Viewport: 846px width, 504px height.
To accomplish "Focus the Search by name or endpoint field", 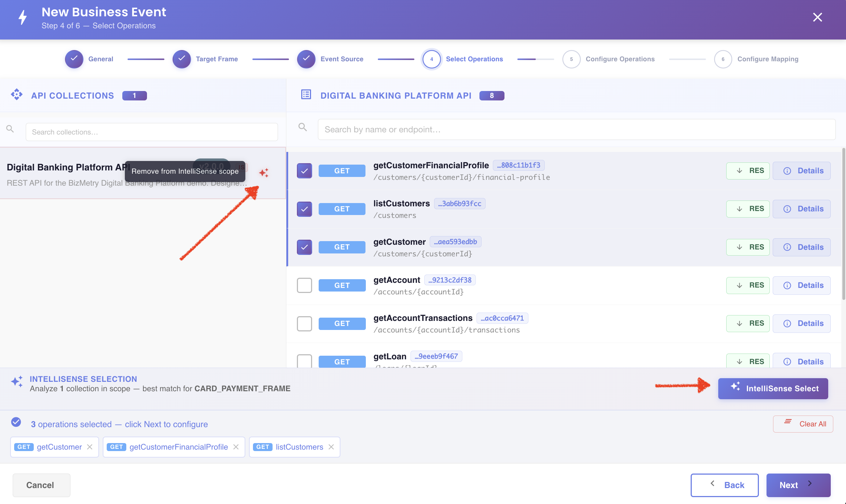I will point(577,129).
